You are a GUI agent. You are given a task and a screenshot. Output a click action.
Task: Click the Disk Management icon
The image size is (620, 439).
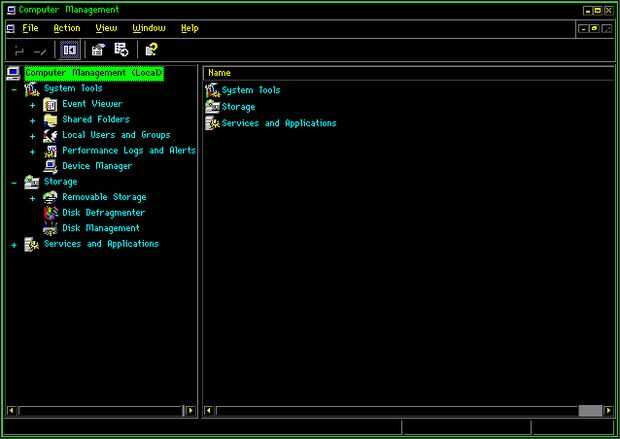point(50,229)
